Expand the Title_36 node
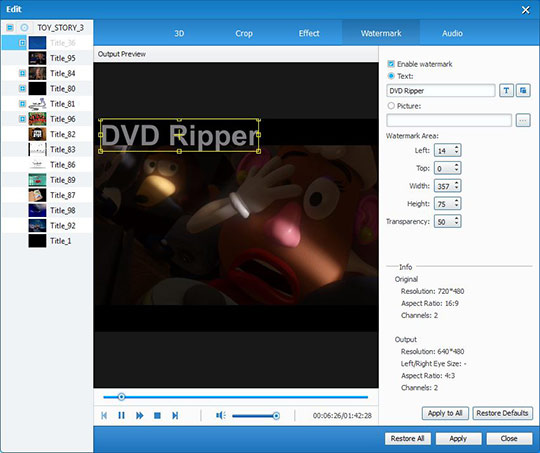The width and height of the screenshot is (540, 453). 22,43
